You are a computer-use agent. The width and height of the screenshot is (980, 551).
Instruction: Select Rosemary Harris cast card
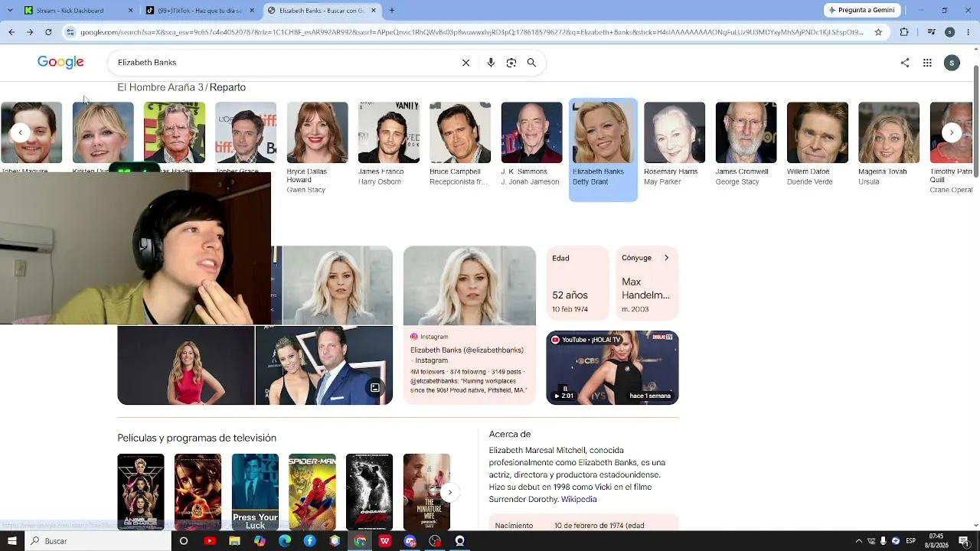tap(675, 145)
